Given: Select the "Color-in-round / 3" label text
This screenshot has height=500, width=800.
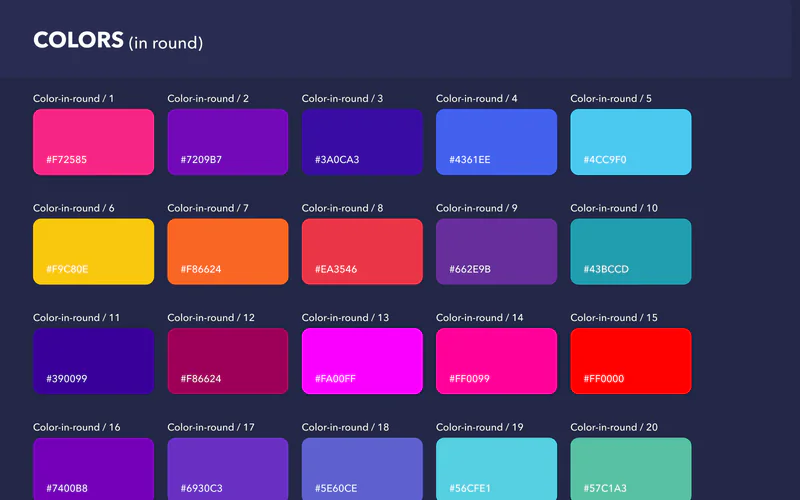Looking at the screenshot, I should pos(342,98).
